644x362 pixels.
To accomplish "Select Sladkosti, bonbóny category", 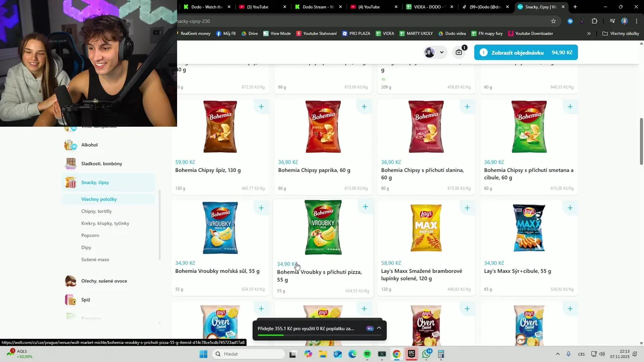I will (108, 163).
